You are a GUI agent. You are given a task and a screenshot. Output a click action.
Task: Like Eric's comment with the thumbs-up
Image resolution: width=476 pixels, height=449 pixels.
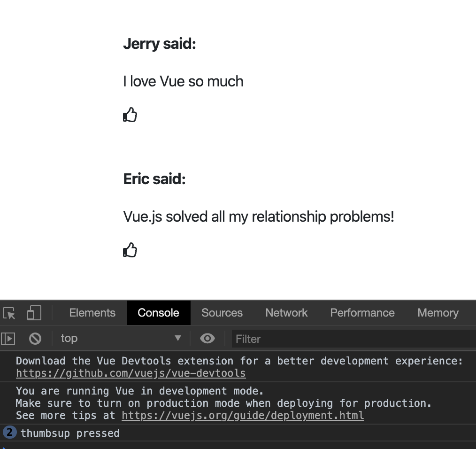pos(130,250)
